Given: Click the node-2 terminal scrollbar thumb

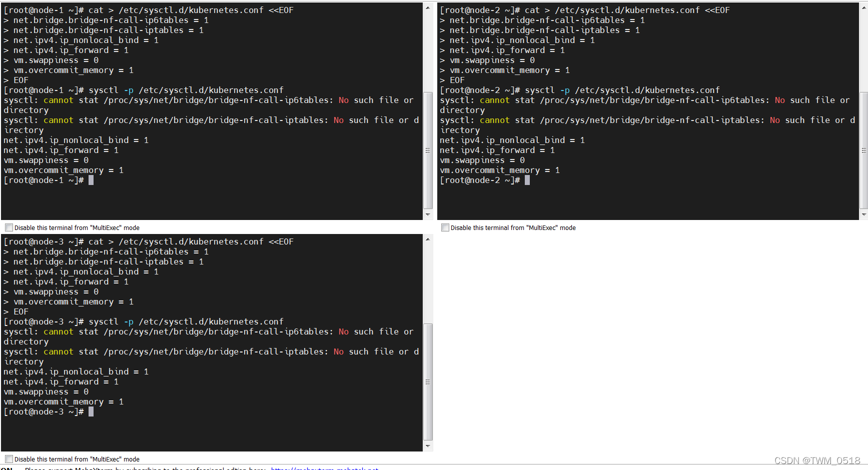Looking at the screenshot, I should coord(863,150).
